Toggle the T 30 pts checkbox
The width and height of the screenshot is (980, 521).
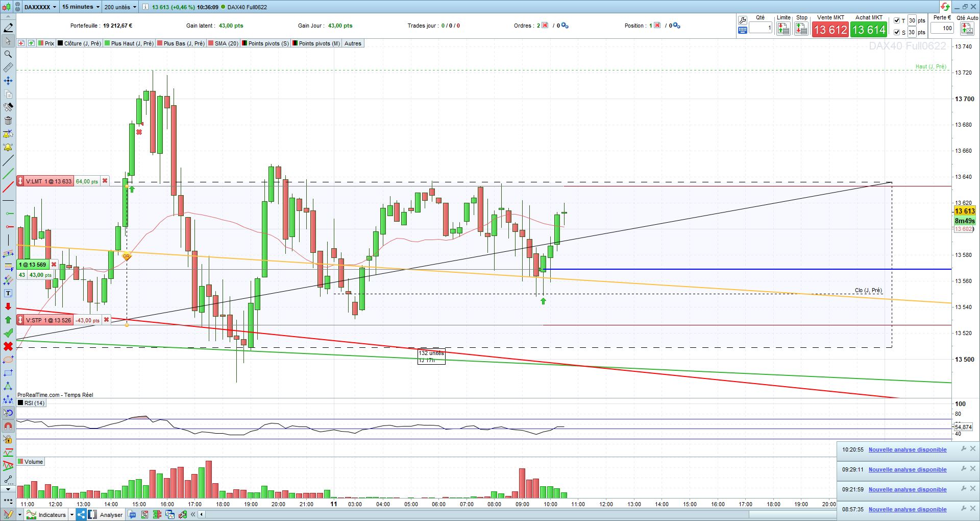(897, 20)
